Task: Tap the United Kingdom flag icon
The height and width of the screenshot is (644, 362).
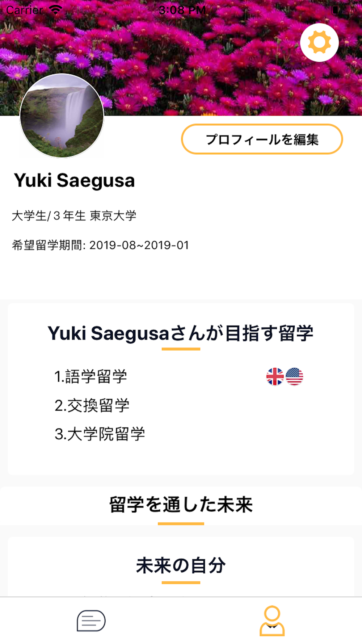Action: point(275,376)
